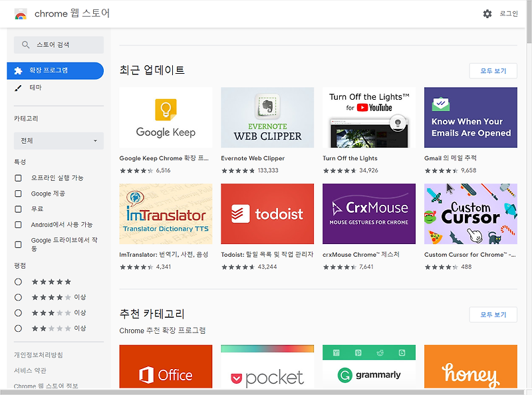Click the crxMouse Chrome 제스처 title
Screen dimensions: 532x395
point(360,255)
